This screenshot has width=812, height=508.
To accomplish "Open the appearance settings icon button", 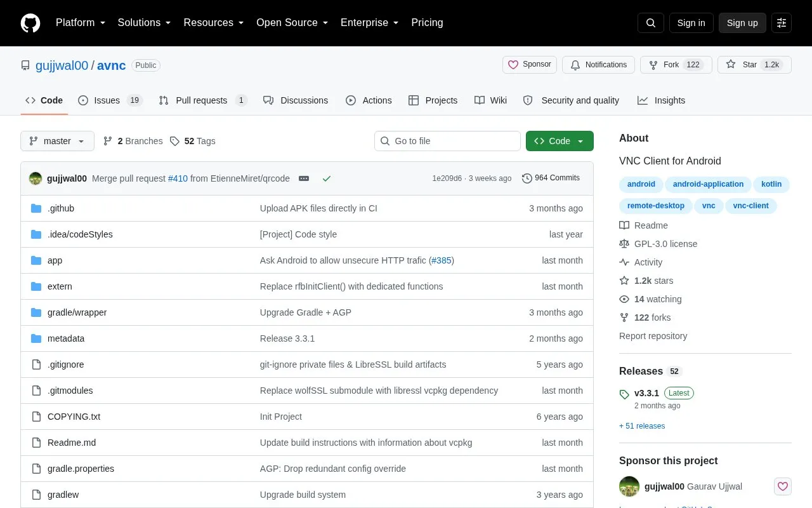I will 782,23.
